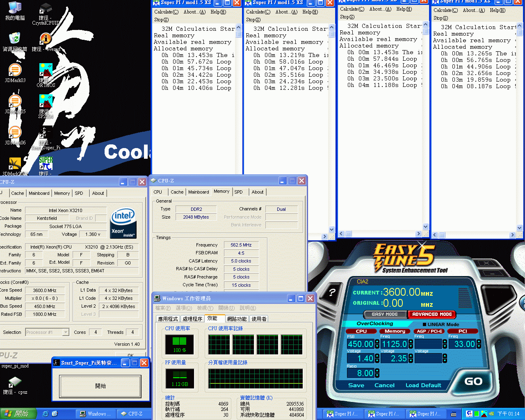
Task: Open the Mainboard tab in the Xeon X3210 CPU-Z window
Action: (39, 193)
